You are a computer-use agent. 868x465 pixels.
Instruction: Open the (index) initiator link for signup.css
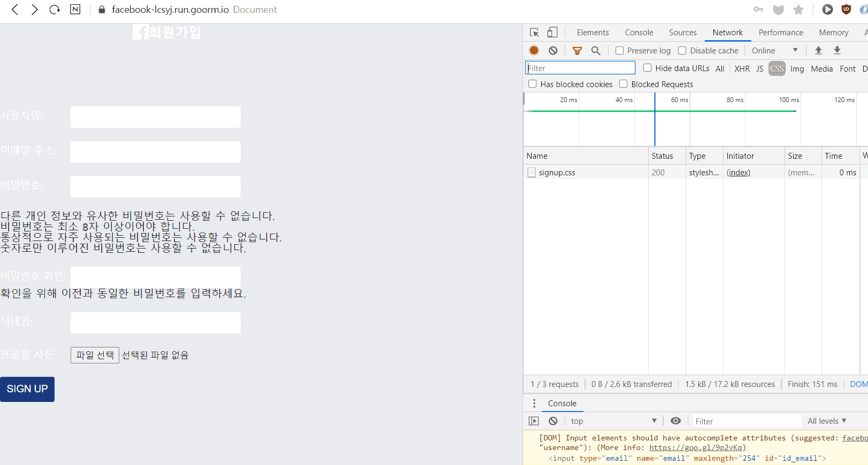739,173
